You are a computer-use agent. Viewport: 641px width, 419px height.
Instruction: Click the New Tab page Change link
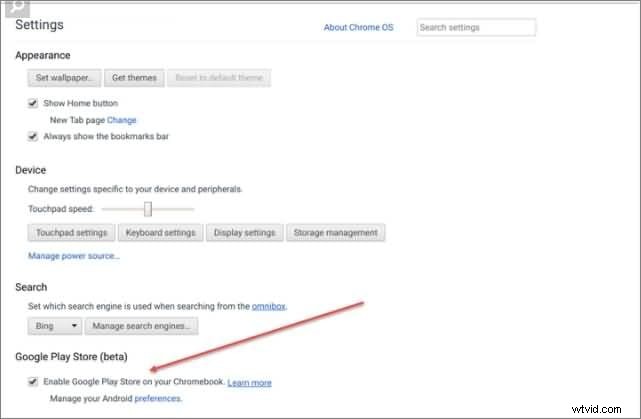pos(121,120)
